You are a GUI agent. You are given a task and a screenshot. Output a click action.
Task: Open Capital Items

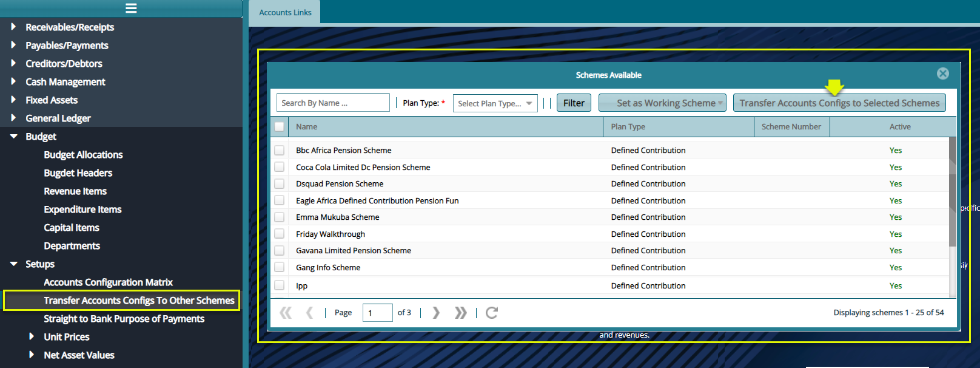72,228
